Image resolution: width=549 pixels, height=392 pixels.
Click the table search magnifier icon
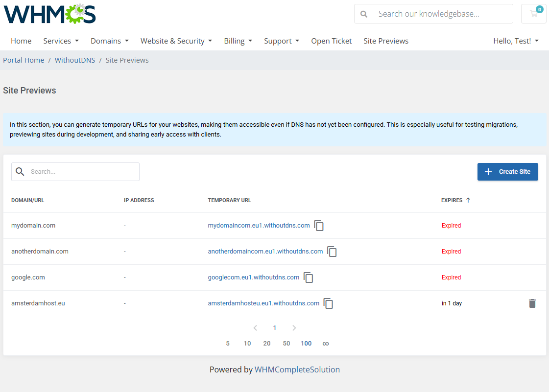pos(20,171)
